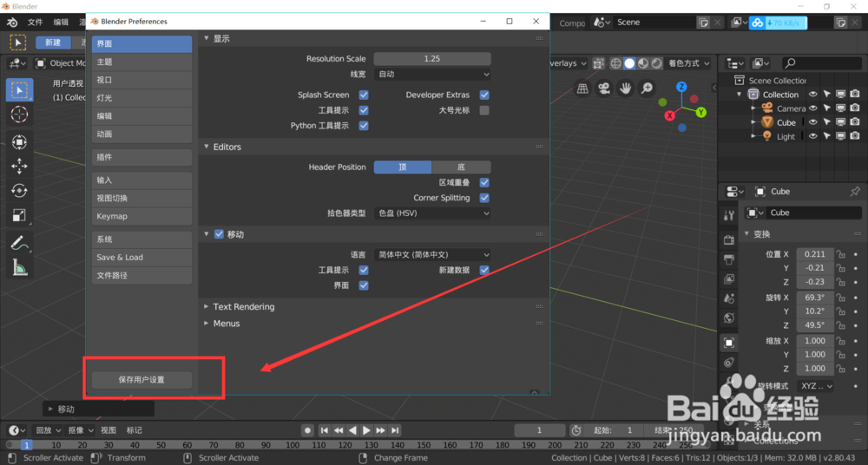This screenshot has height=465, width=868.
Task: Click the outliner search field
Action: pyautogui.click(x=820, y=63)
